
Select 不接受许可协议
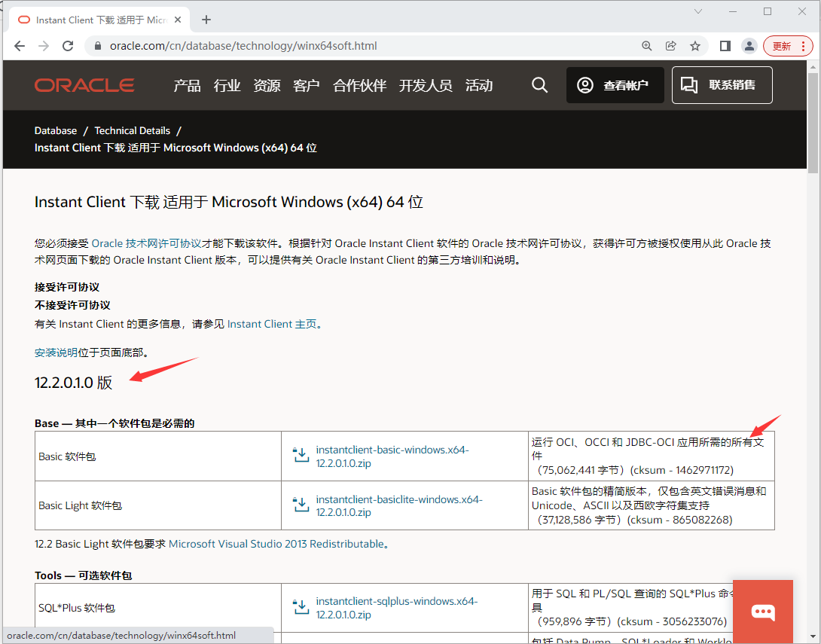pyautogui.click(x=72, y=305)
